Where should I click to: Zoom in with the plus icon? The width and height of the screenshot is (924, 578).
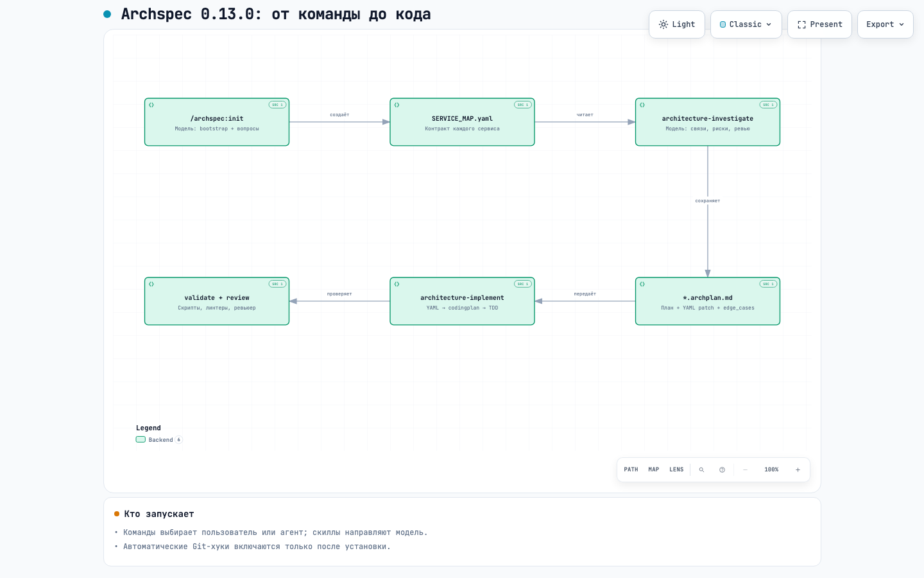(x=798, y=469)
